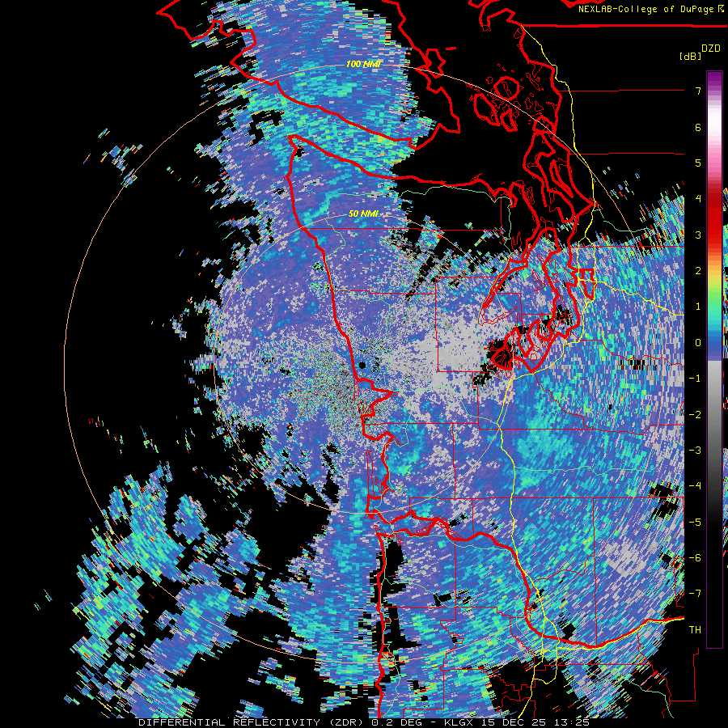Click the -7 tick label on scale
This screenshot has width=728, height=728.
(695, 594)
